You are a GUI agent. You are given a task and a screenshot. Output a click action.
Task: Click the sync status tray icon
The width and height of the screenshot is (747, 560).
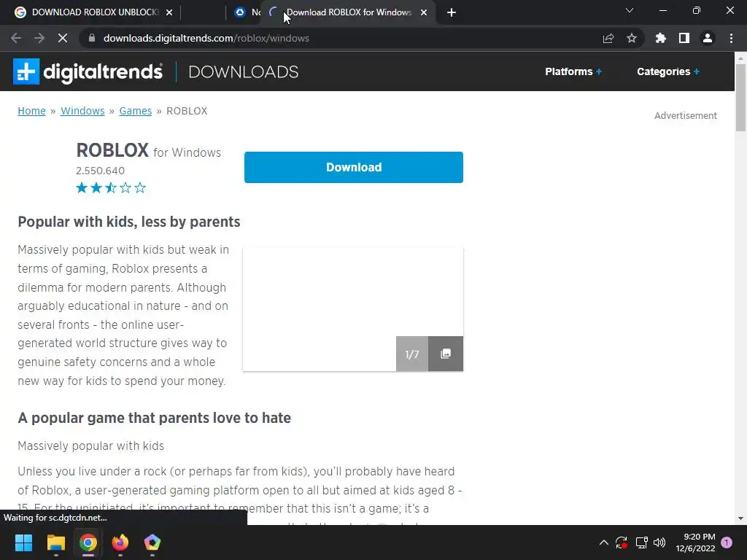[x=622, y=542]
